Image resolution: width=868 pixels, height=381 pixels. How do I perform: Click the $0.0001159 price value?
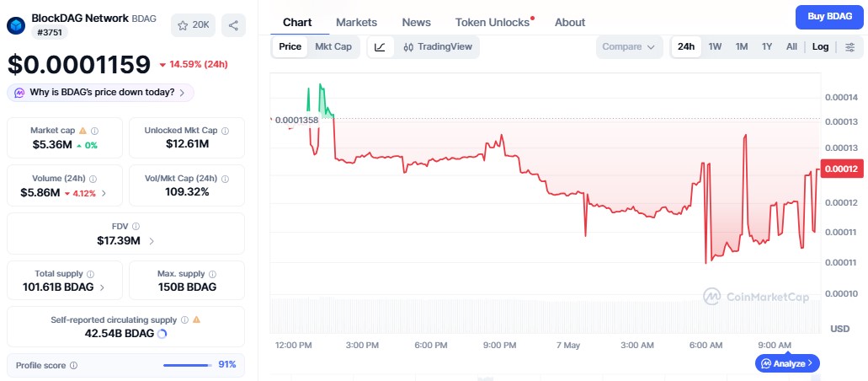tap(78, 65)
